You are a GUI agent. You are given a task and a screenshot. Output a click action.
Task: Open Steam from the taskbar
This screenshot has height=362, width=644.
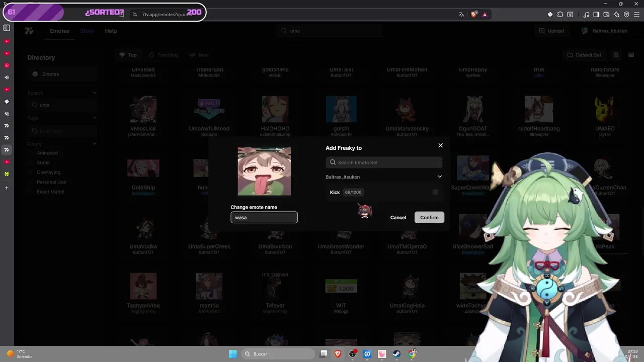(396, 354)
